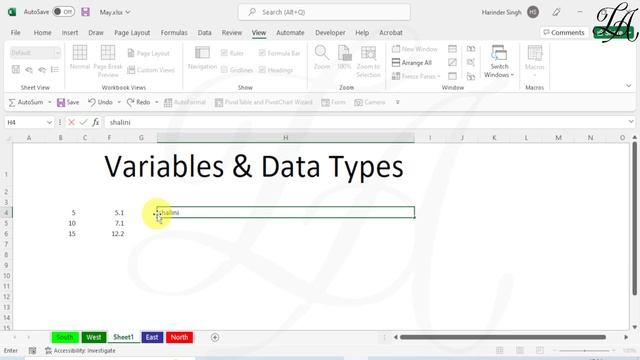Toggle AutoSave switch
Viewport: 640px width, 360px height.
coord(63,12)
